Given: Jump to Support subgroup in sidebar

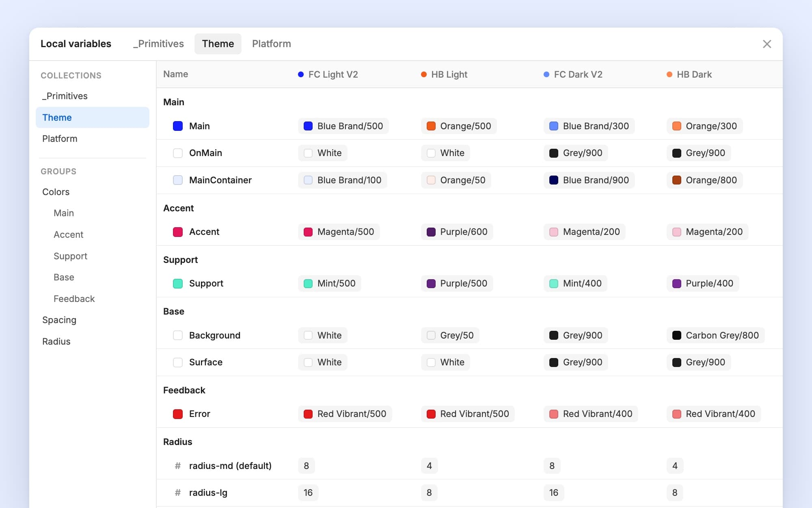Looking at the screenshot, I should [x=71, y=256].
